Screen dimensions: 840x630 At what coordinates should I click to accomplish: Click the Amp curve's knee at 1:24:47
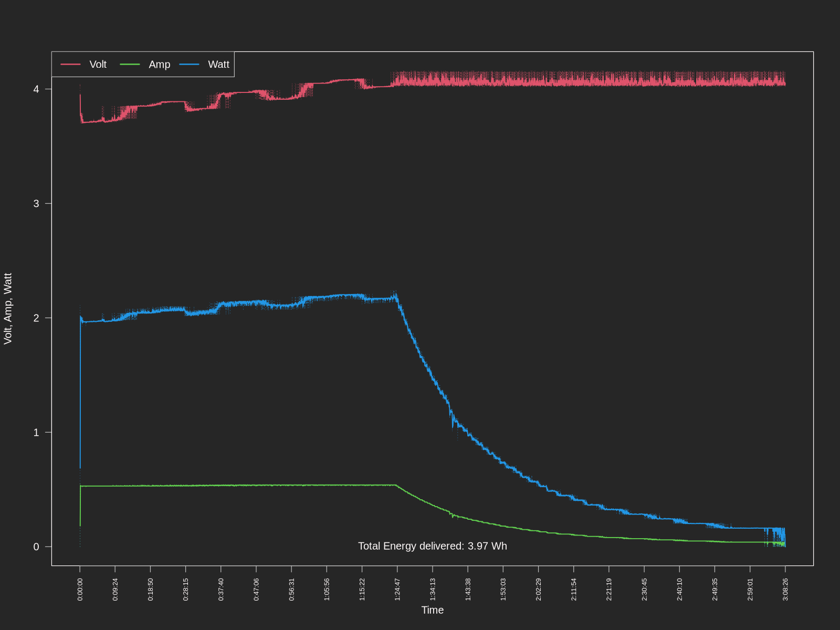pos(396,486)
